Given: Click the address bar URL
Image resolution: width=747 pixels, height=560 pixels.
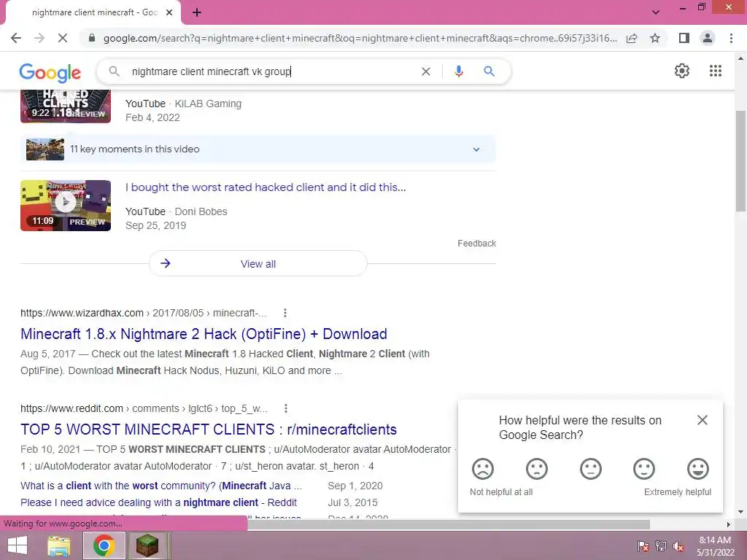Looking at the screenshot, I should tap(360, 38).
